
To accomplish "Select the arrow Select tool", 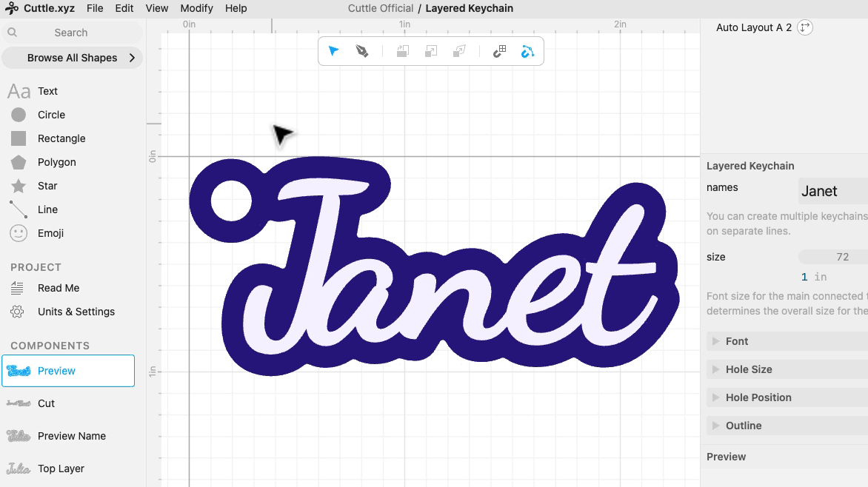I will (333, 51).
